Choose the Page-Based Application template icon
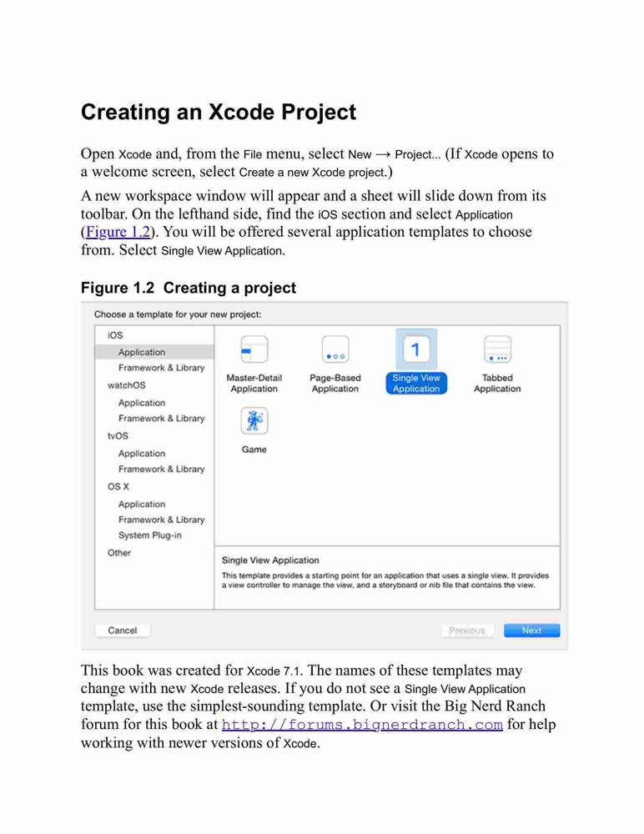 click(335, 349)
